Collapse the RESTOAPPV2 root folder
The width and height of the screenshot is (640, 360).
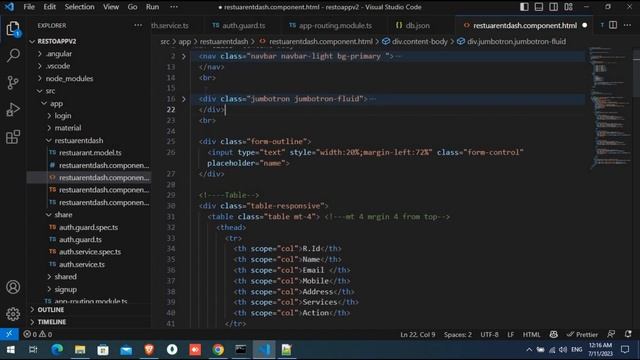point(56,41)
